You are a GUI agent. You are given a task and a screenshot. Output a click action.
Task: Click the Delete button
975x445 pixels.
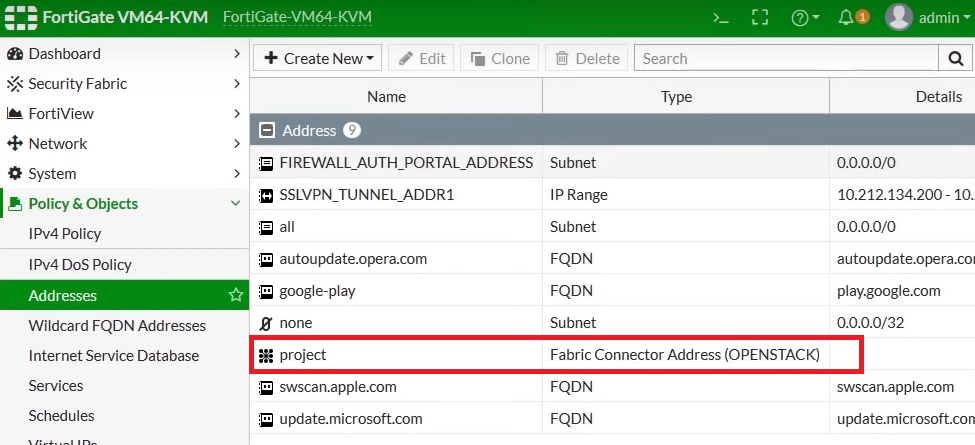click(x=587, y=58)
